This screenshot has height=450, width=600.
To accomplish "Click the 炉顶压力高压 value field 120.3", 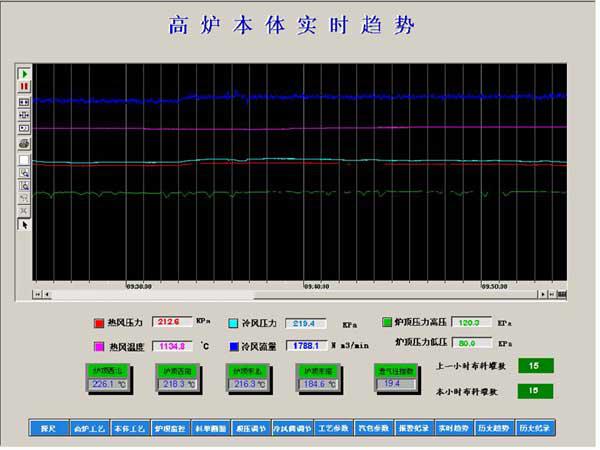I will pyautogui.click(x=472, y=323).
